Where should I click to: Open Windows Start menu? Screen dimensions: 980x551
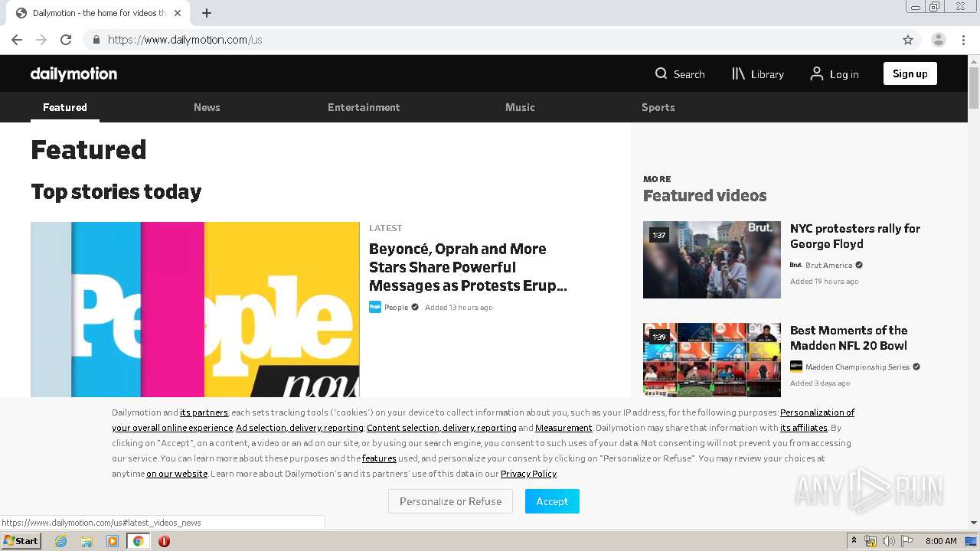(x=21, y=541)
